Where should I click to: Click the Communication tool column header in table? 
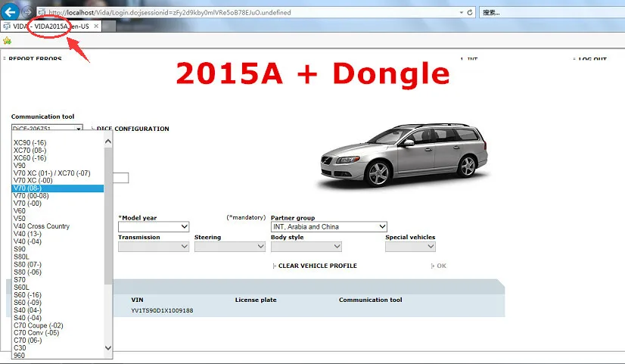(x=370, y=300)
